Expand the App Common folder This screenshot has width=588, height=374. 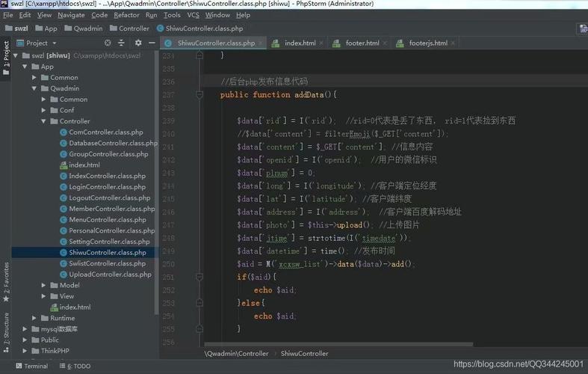pyautogui.click(x=34, y=77)
